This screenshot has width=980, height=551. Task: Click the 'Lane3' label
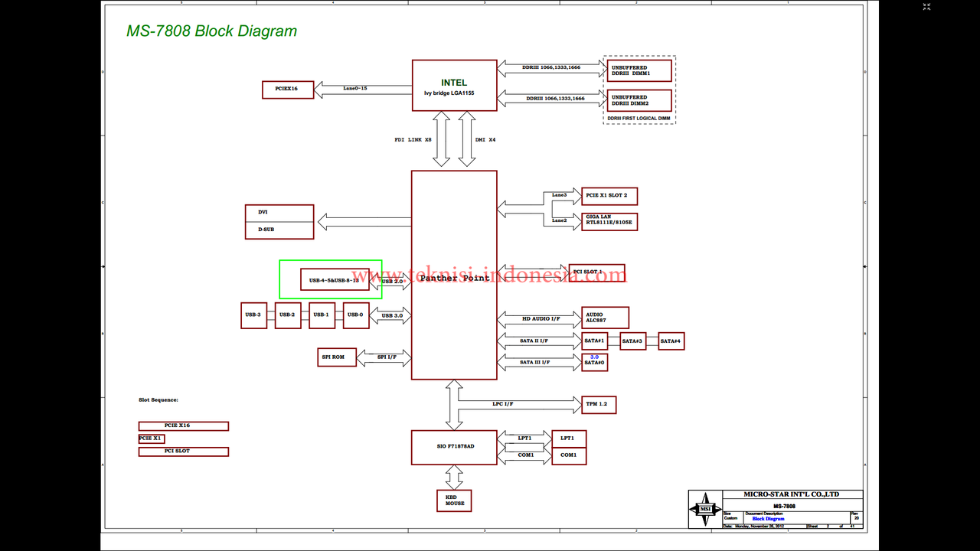click(560, 194)
